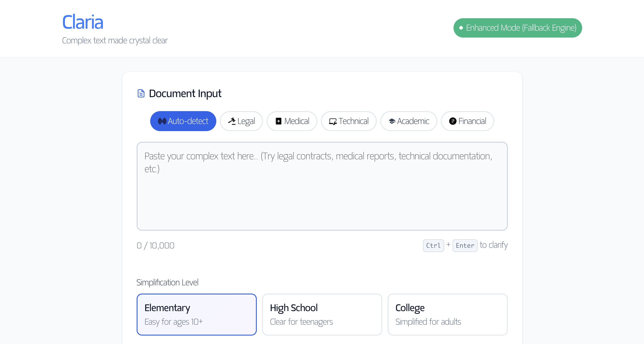This screenshot has height=344, width=644.
Task: Click the Financial rupee coin icon
Action: coord(452,121)
